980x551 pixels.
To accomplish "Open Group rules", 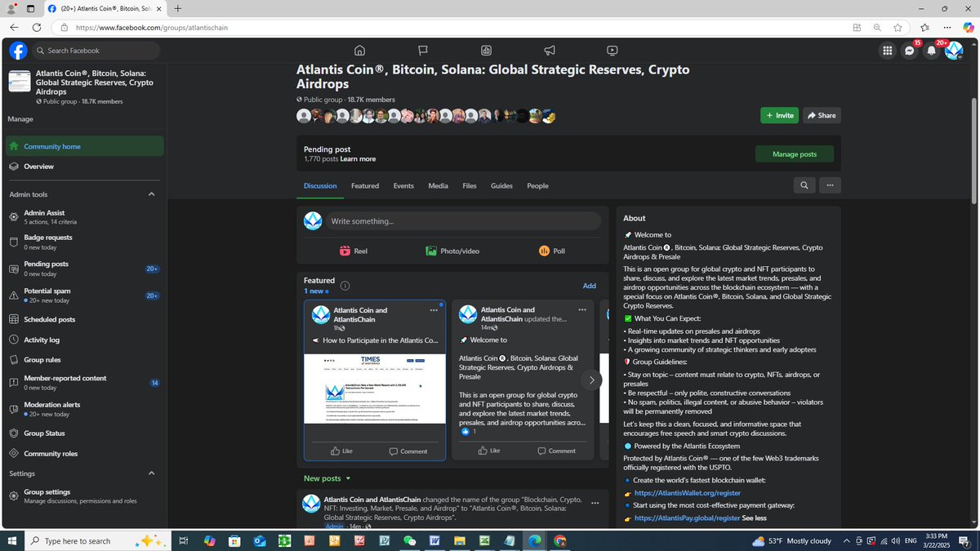I will 84,359.
